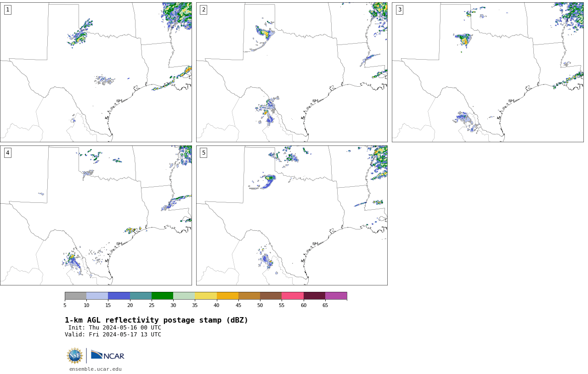
Task: Select the tan 45-50 dBZ swatch
Action: (249, 296)
